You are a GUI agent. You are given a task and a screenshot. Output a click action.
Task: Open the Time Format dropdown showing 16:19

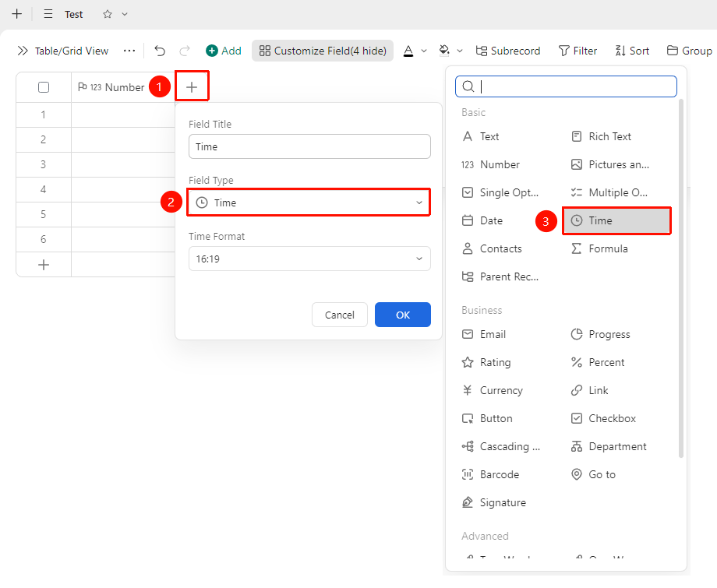pos(309,259)
